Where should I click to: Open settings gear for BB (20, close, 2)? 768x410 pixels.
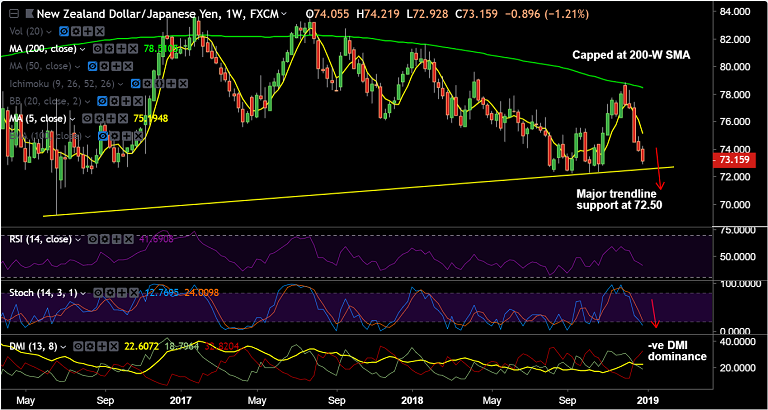(x=114, y=101)
